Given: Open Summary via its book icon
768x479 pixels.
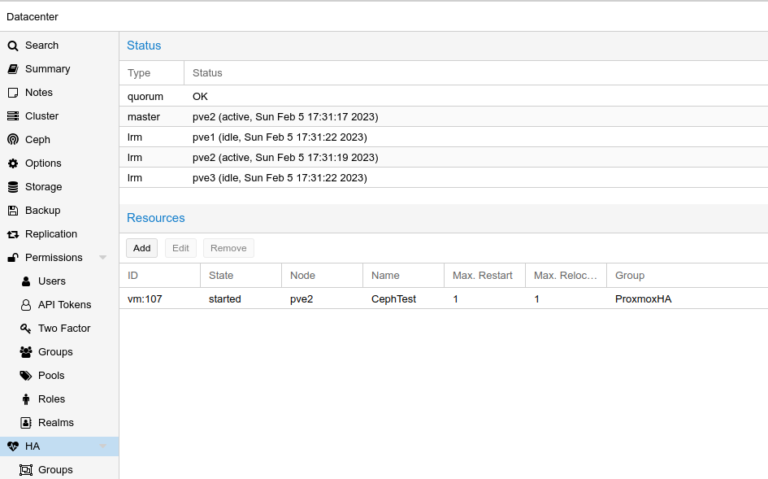Looking at the screenshot, I should 13,69.
